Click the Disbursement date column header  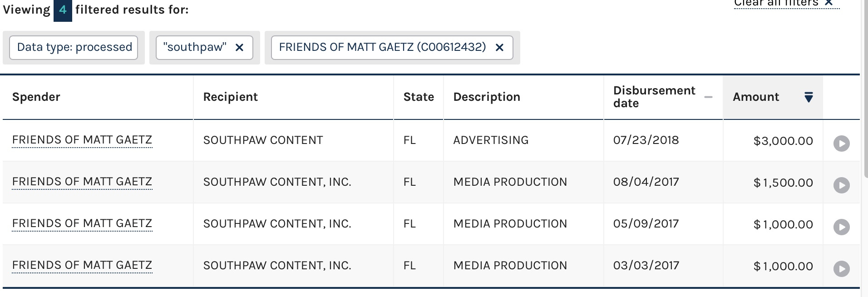[654, 97]
